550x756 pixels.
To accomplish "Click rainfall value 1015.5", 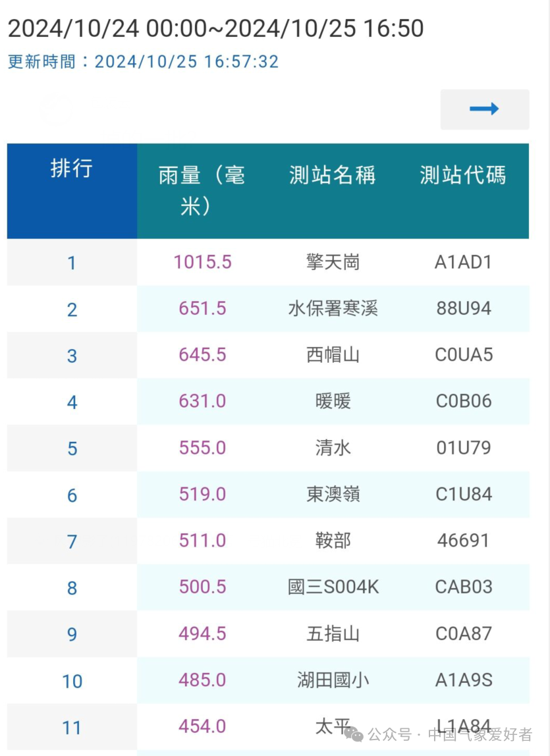I will (x=203, y=262).
